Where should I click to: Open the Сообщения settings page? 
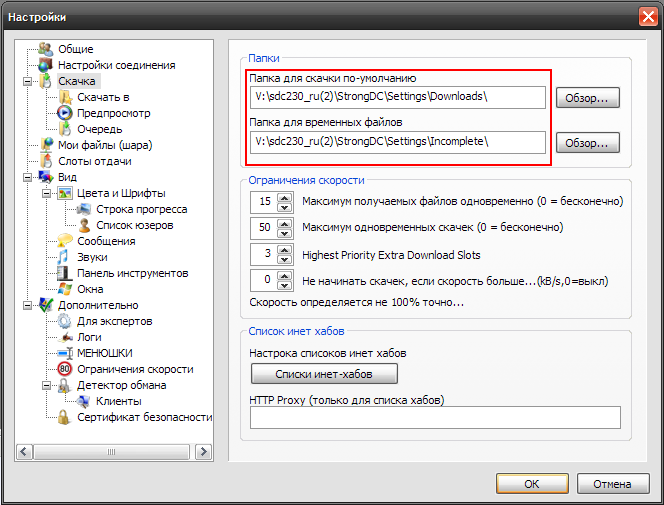(106, 241)
